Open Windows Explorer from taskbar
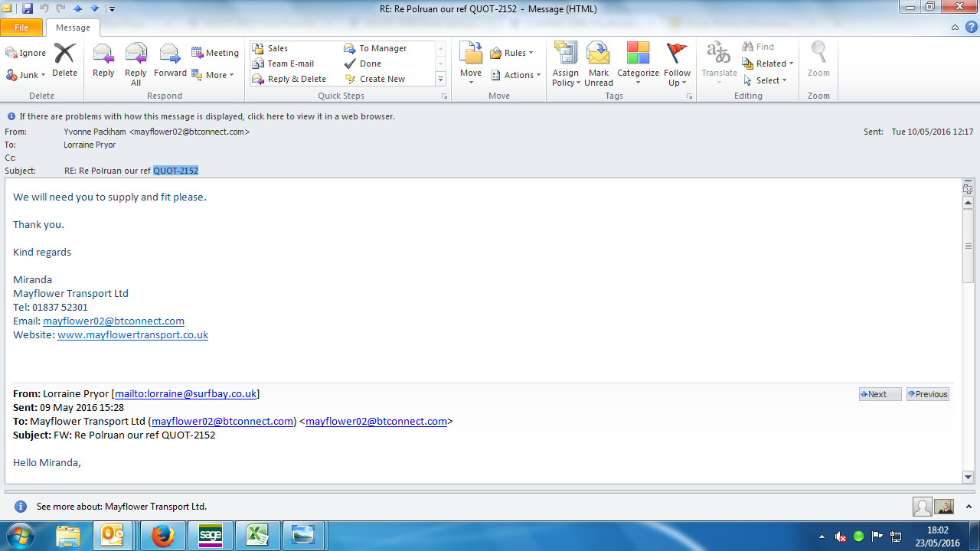The image size is (980, 551). pyautogui.click(x=67, y=536)
